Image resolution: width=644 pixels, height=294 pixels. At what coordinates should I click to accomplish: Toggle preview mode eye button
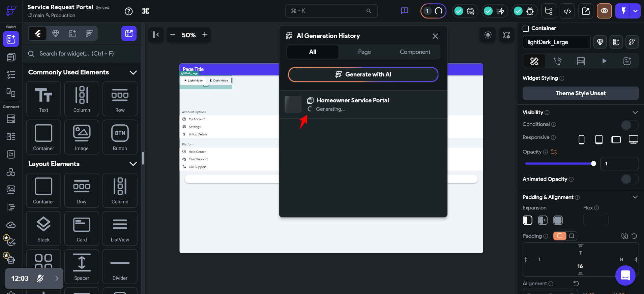click(604, 11)
